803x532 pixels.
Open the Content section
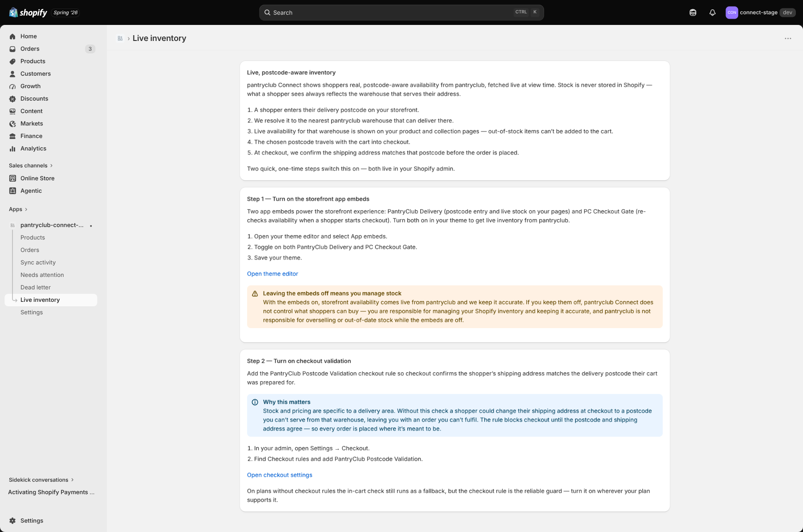pos(32,111)
